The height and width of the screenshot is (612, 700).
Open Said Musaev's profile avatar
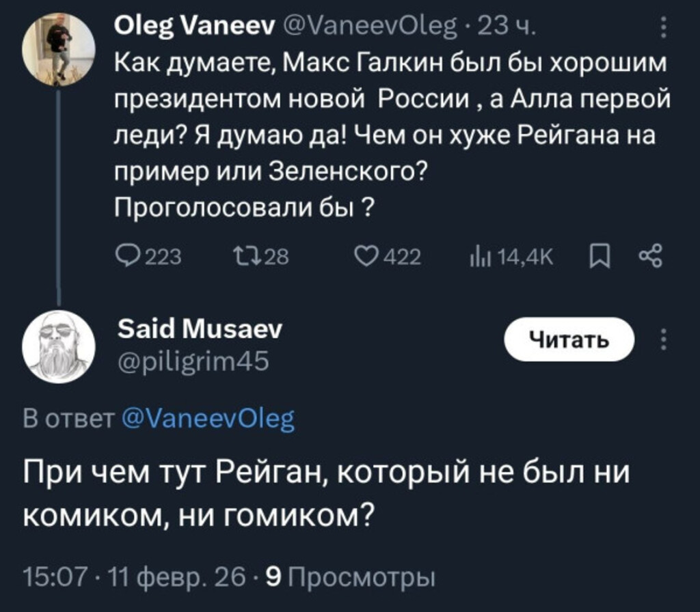pyautogui.click(x=57, y=346)
